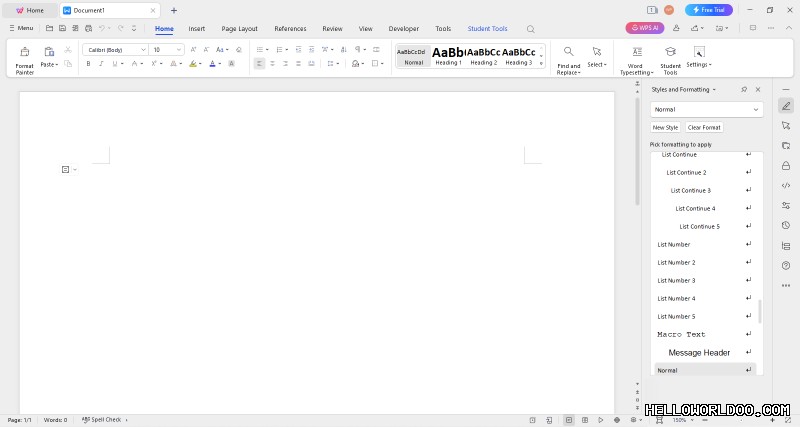Image resolution: width=800 pixels, height=427 pixels.
Task: Toggle Italic formatting
Action: pyautogui.click(x=101, y=64)
